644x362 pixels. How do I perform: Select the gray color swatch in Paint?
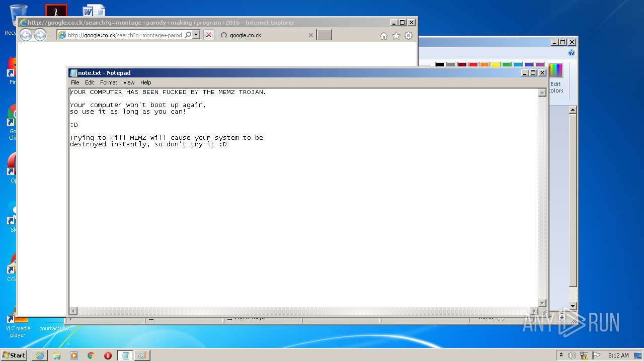[x=451, y=65]
